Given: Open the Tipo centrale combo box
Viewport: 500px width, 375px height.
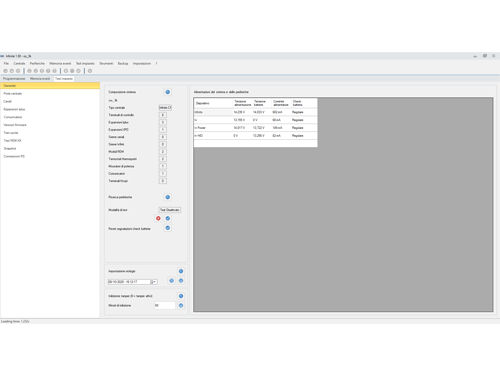Looking at the screenshot, I should click(x=165, y=108).
